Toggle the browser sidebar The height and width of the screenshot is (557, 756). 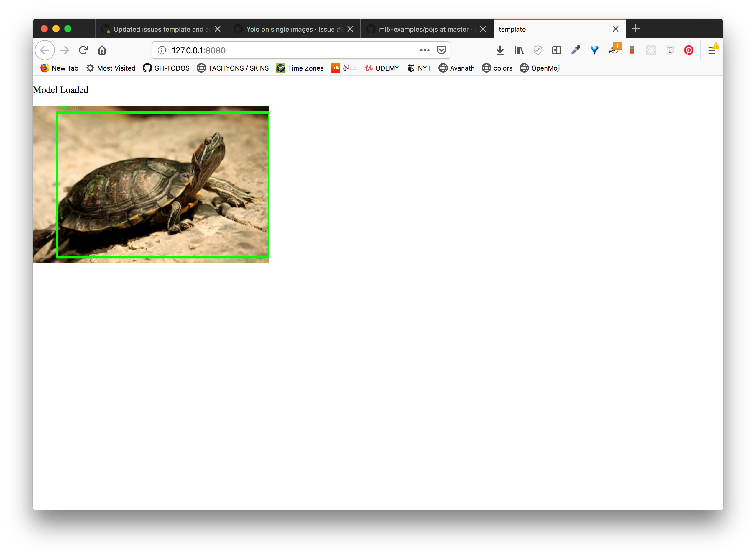pos(556,50)
